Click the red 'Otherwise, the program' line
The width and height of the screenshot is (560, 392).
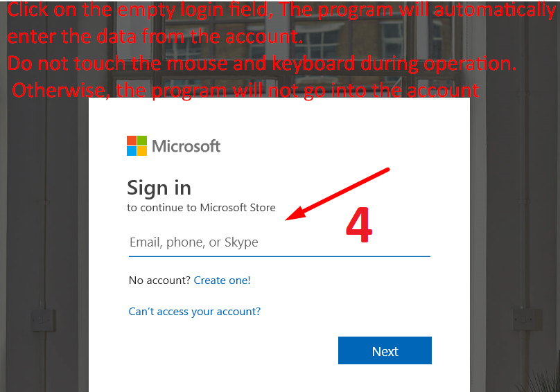coord(245,91)
